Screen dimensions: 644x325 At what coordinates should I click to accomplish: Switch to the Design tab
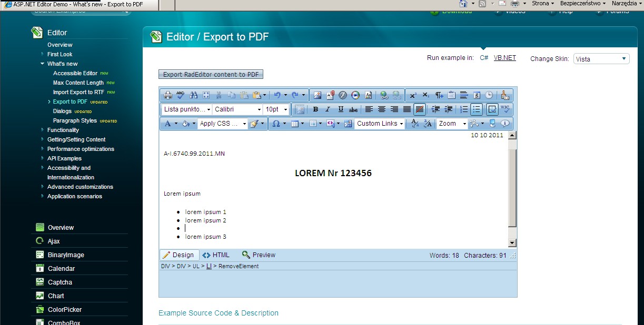[180, 255]
